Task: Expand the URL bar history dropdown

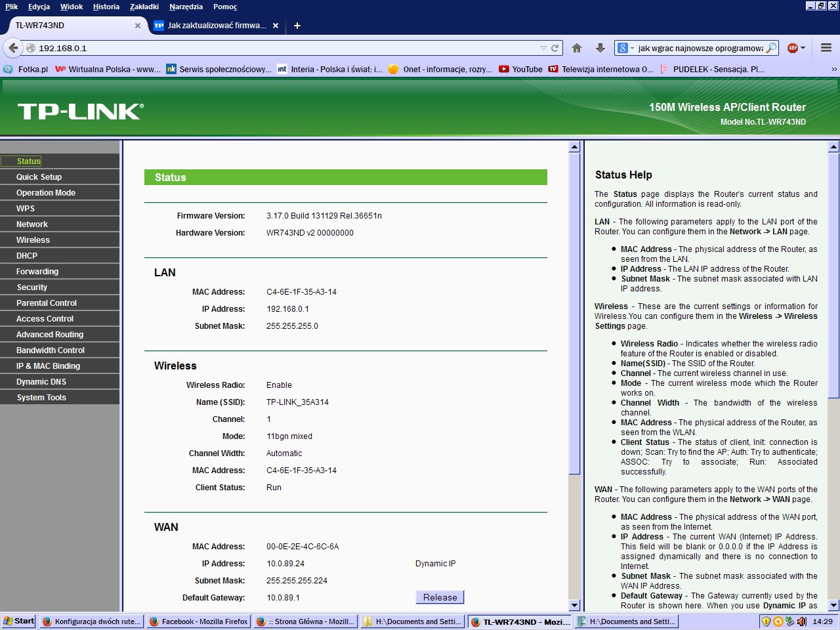Action: [x=543, y=48]
